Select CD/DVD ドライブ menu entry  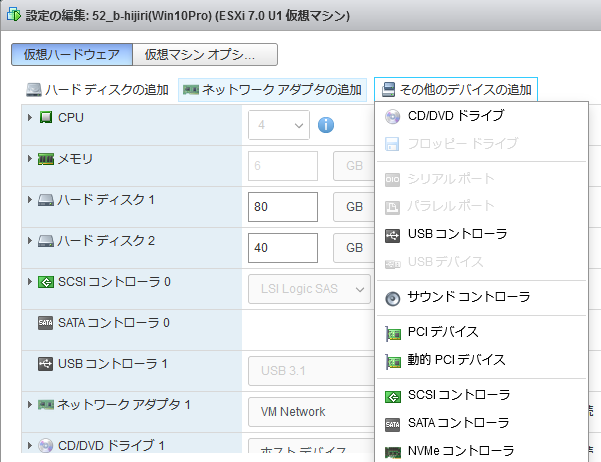click(x=481, y=116)
